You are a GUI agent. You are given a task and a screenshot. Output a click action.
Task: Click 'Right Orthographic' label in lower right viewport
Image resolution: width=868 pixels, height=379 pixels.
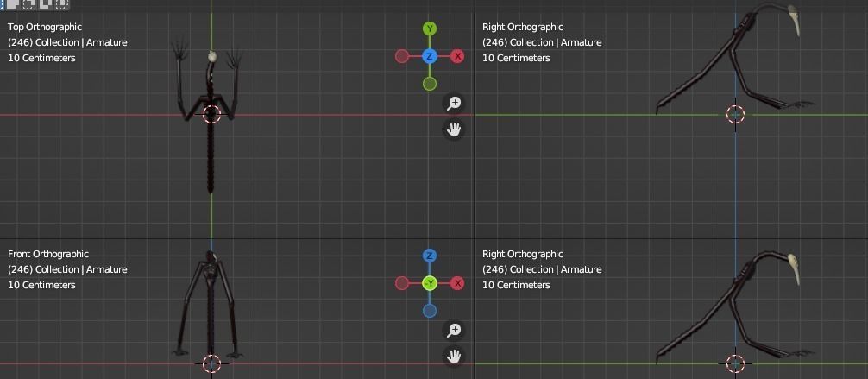(x=523, y=254)
